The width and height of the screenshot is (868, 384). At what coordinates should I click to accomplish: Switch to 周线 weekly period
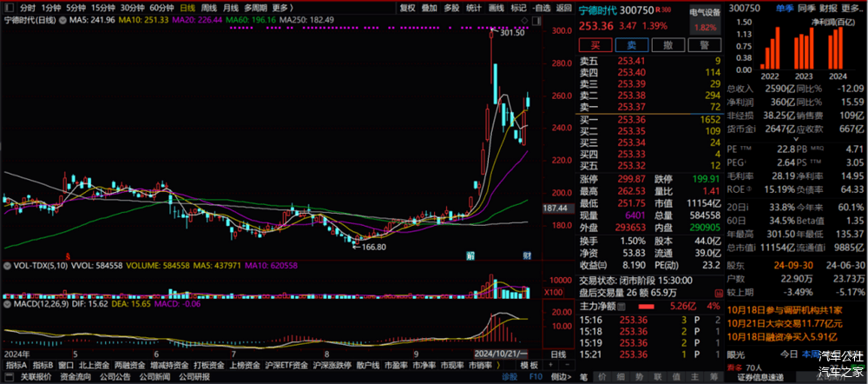pyautogui.click(x=208, y=9)
